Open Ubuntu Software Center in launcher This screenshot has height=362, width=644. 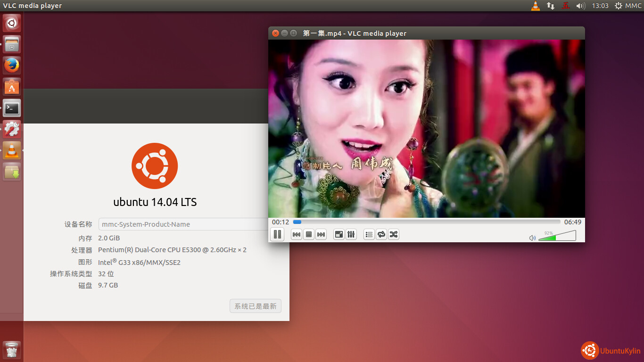click(x=12, y=87)
